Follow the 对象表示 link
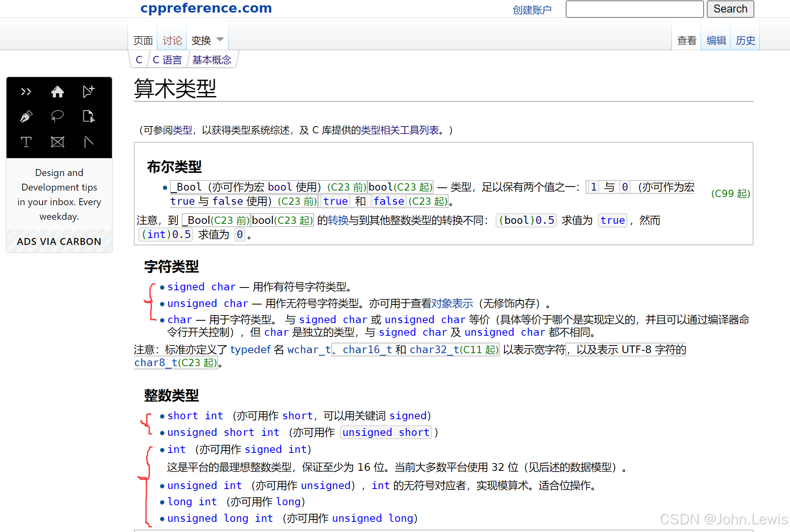790x532 pixels. 452,303
